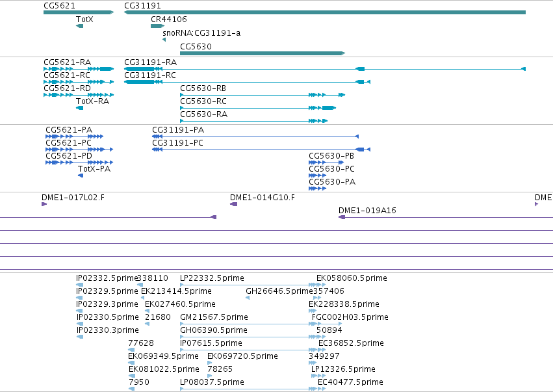Select the GH26646.5prime EST arrow
The image size is (553, 392).
click(x=248, y=298)
